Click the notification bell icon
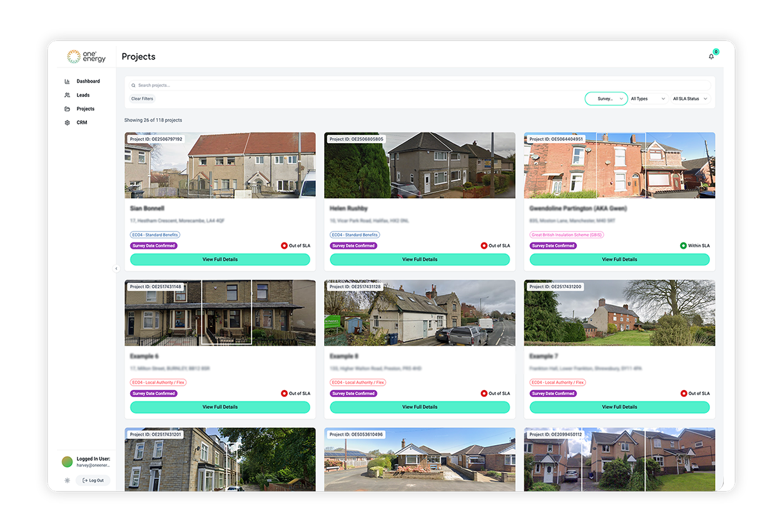 click(x=711, y=56)
